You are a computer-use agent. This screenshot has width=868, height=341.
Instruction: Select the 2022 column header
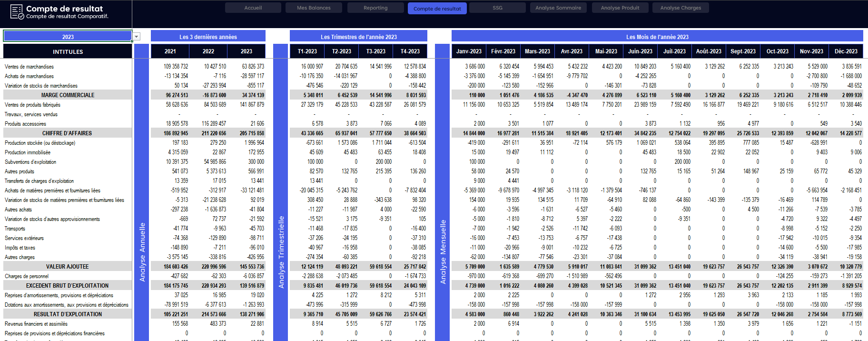tap(208, 51)
